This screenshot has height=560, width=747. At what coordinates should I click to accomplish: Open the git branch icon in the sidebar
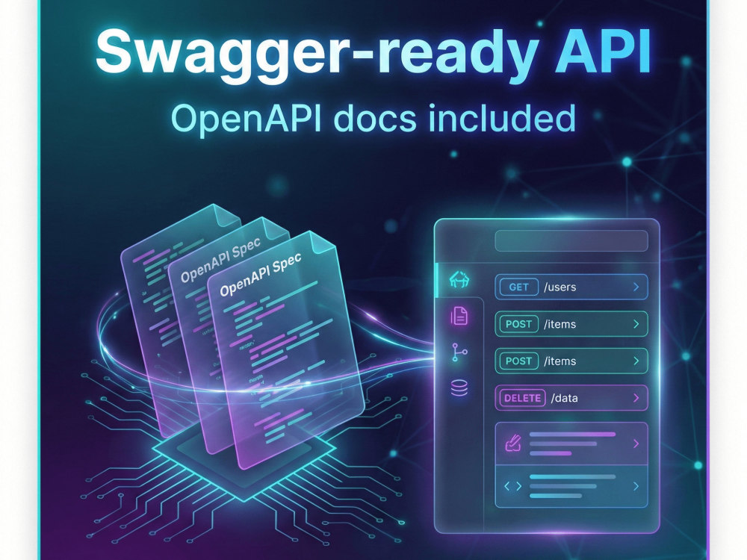point(459,352)
